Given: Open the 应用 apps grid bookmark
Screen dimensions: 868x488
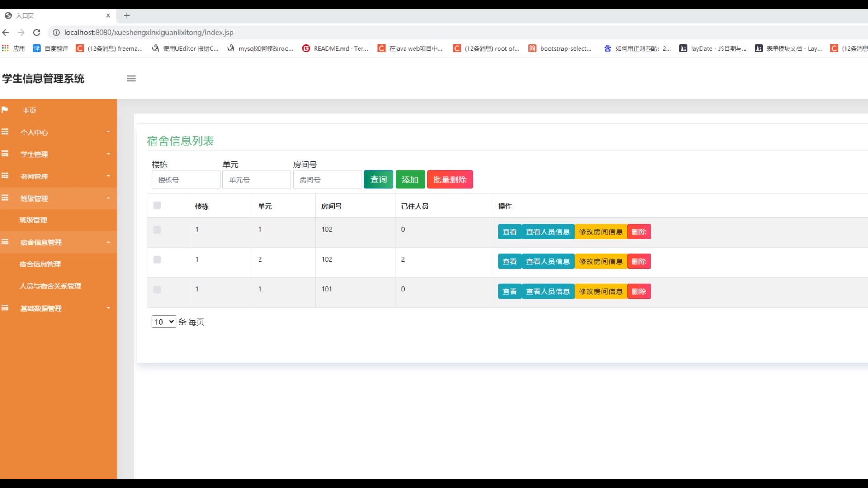Looking at the screenshot, I should [14, 48].
